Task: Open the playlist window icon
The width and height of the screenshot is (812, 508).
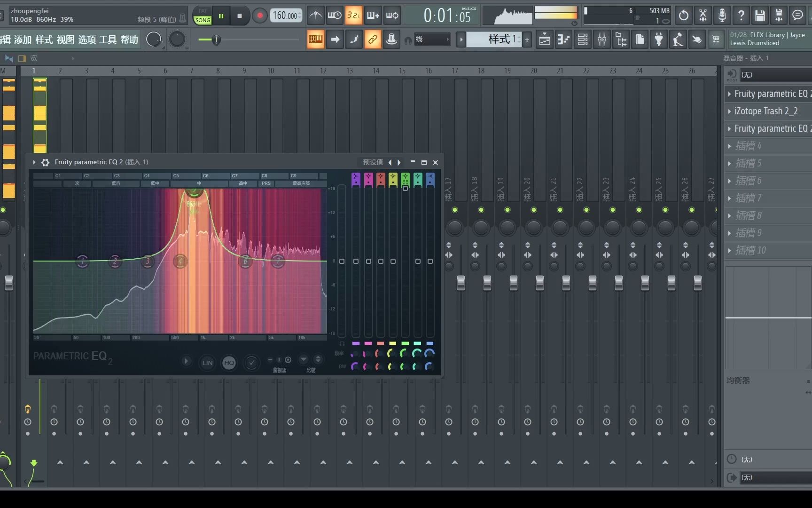Action: [x=545, y=40]
